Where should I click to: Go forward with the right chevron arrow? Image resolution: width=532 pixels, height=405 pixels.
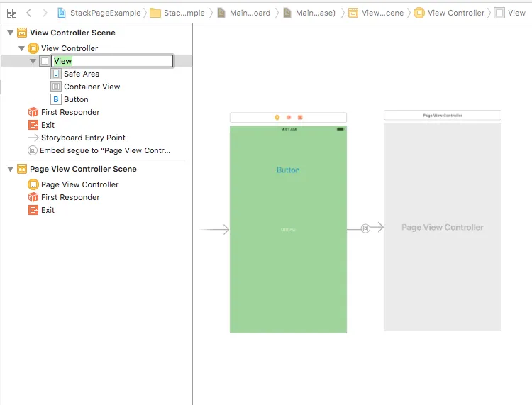pos(45,13)
